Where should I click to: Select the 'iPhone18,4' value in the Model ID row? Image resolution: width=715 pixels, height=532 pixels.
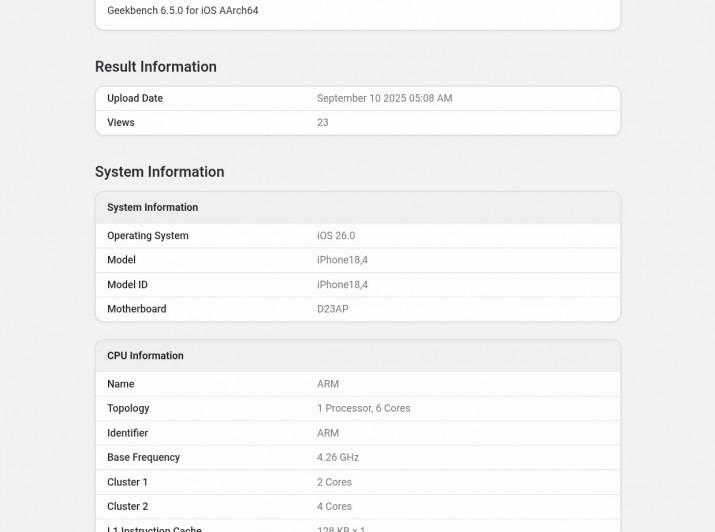(x=342, y=284)
